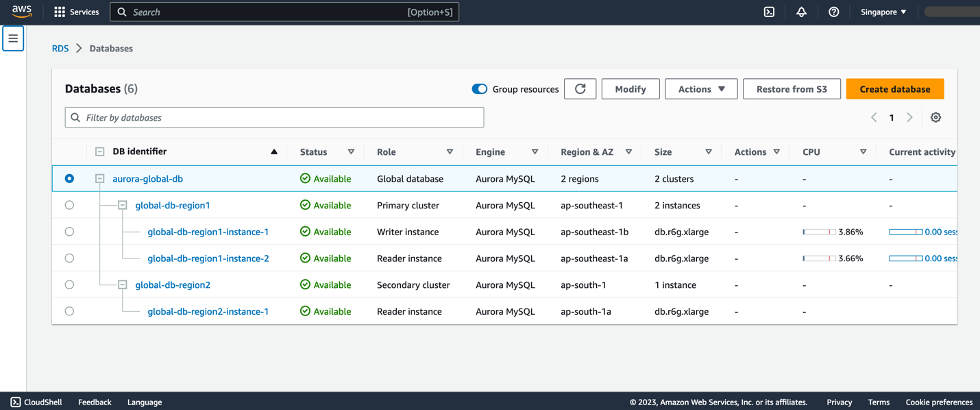
Task: Open table preferences gear icon
Action: tap(935, 117)
